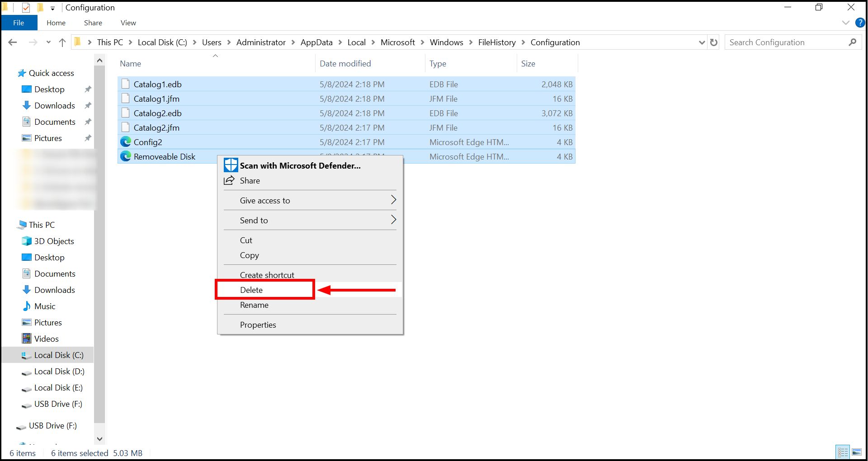
Task: Choose Copy from context menu
Action: 310,255
